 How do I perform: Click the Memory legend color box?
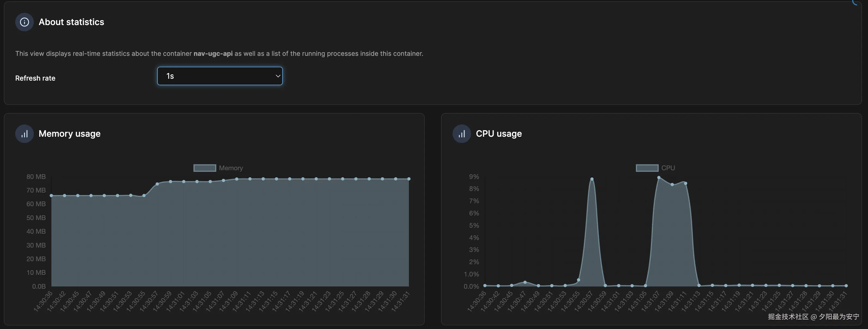205,168
